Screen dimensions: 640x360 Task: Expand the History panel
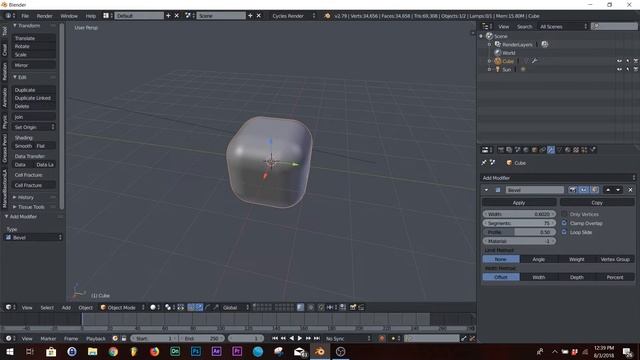[x=15, y=197]
